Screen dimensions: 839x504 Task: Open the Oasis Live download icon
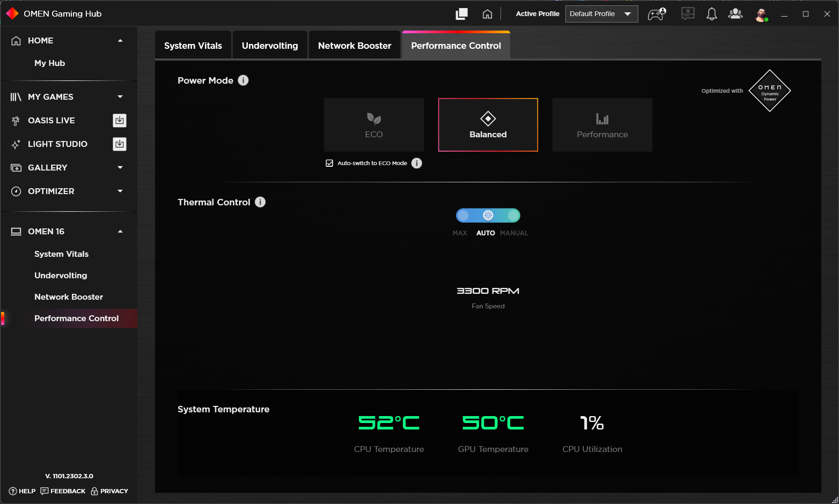119,120
